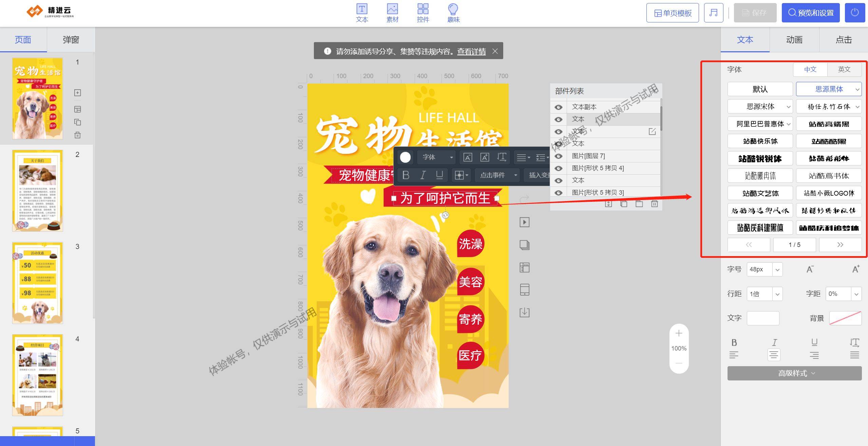The height and width of the screenshot is (446, 868).
Task: Open the 控件 controls tool
Action: (423, 13)
